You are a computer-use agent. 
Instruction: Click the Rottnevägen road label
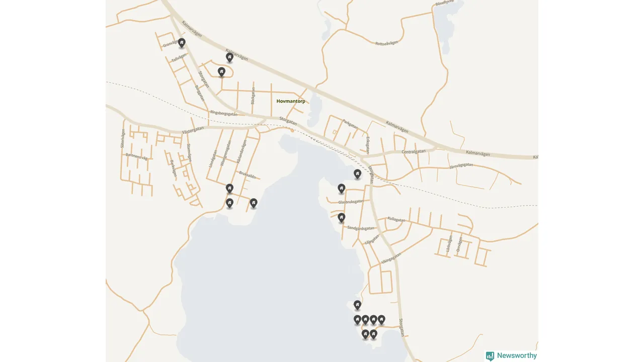tap(386, 43)
